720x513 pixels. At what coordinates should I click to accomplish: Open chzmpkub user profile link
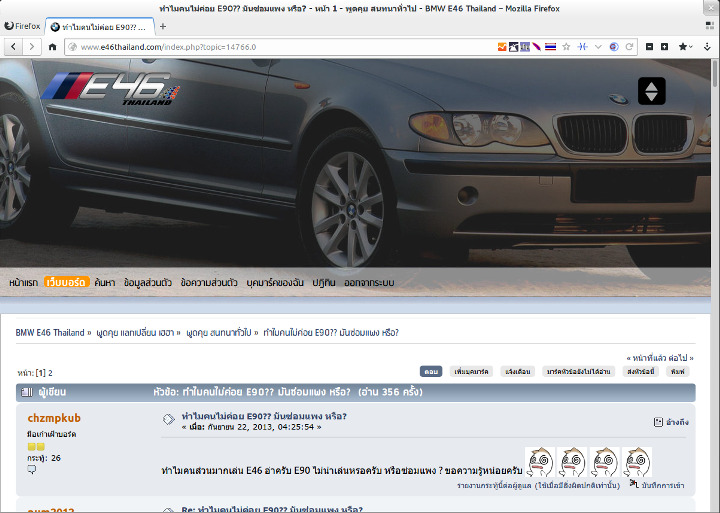coord(54,418)
